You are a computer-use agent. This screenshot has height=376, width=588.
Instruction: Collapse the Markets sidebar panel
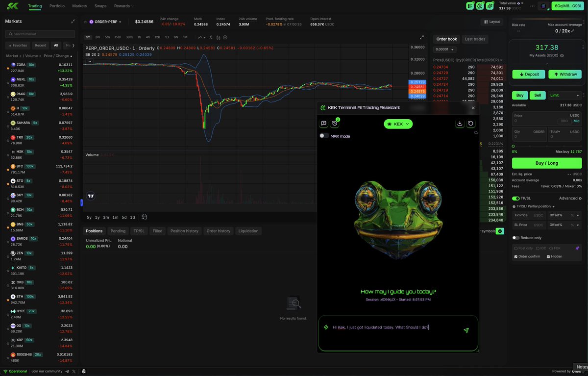click(73, 21)
